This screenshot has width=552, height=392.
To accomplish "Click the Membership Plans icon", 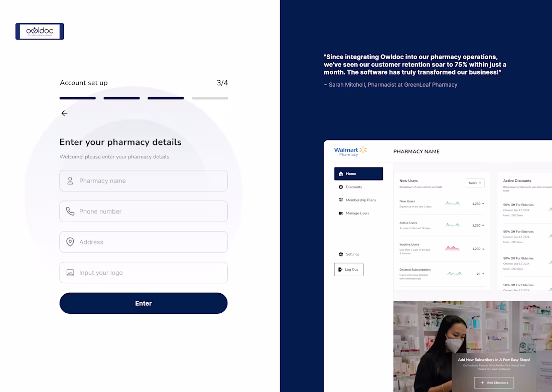I will coord(341,200).
